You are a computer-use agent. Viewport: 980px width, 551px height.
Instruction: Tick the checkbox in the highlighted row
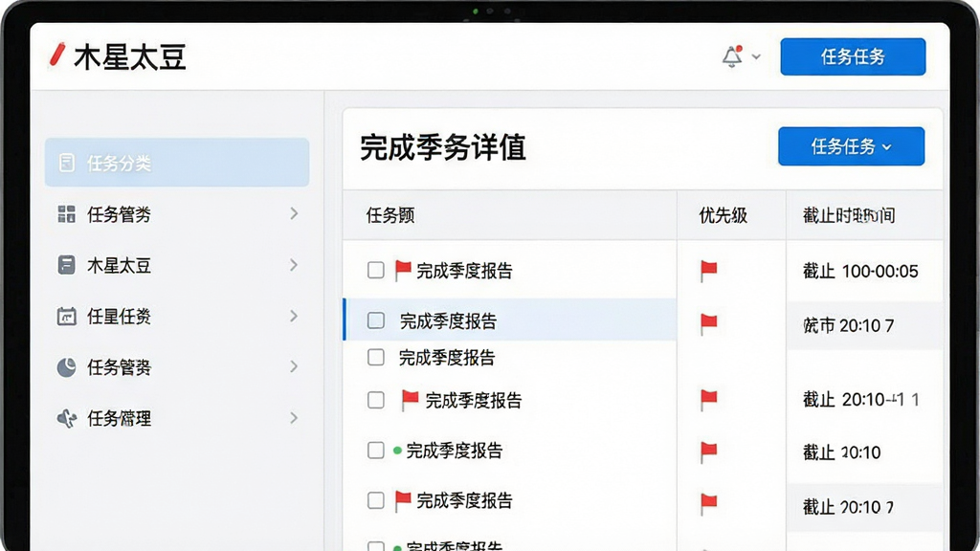pos(375,320)
